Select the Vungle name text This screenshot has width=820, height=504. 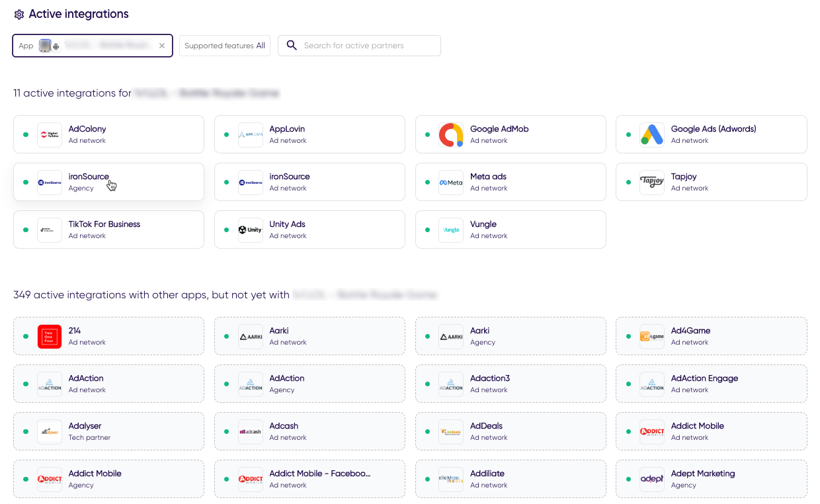(x=483, y=224)
